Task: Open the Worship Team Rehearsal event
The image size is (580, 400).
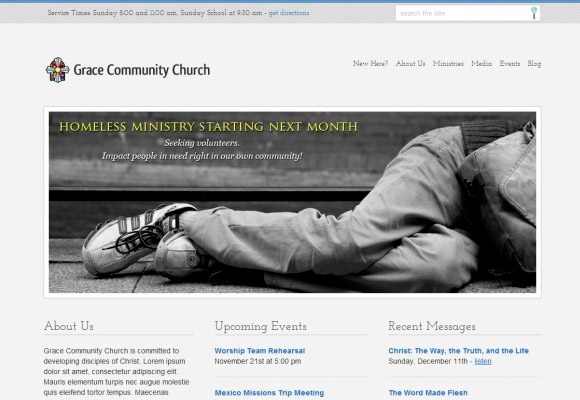Action: [260, 351]
